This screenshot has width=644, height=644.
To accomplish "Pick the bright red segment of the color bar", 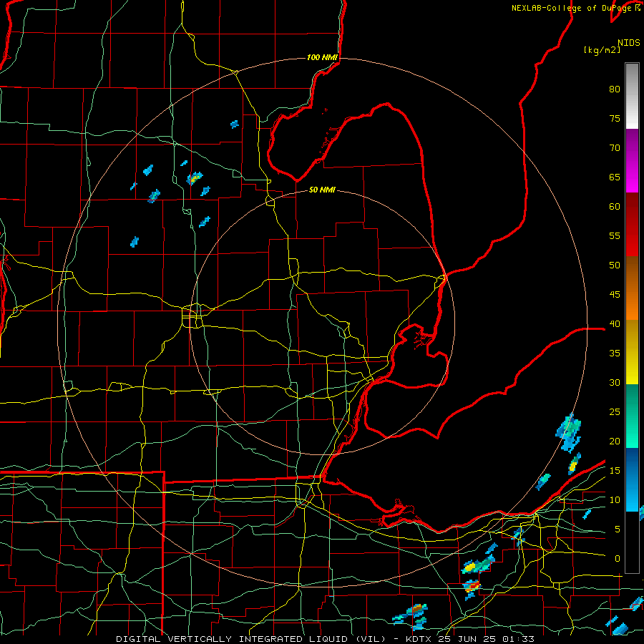I will pos(632,225).
